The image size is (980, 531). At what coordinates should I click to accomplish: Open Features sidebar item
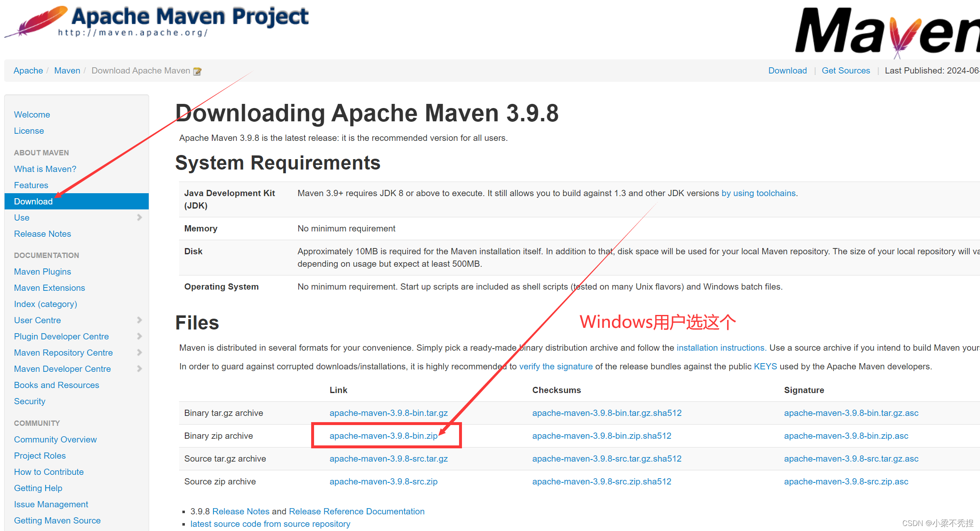[31, 185]
